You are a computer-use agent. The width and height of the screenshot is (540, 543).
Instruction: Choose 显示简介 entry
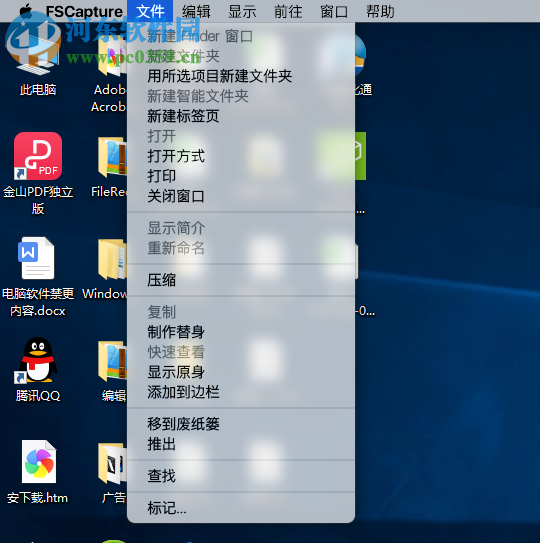pos(241,228)
